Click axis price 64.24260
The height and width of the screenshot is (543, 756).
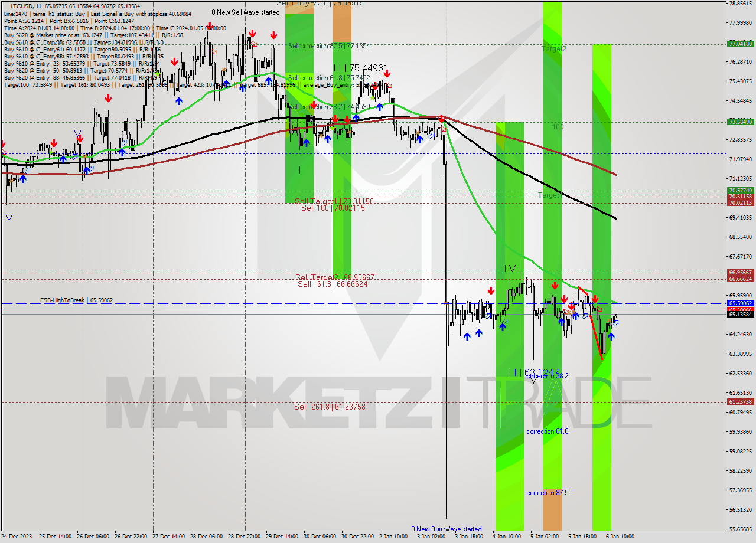(741, 334)
